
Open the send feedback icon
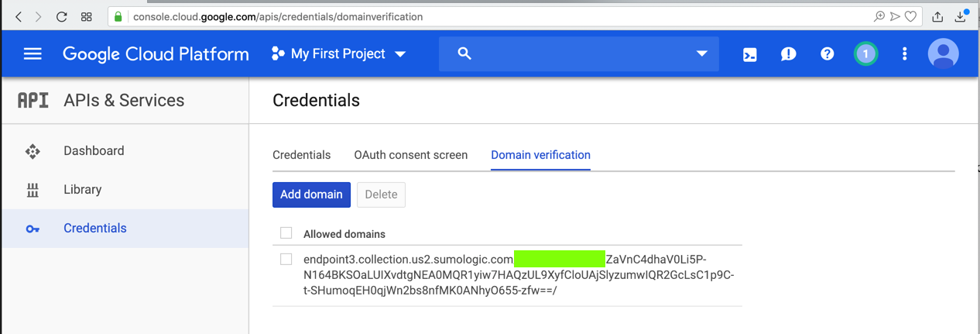[x=788, y=54]
